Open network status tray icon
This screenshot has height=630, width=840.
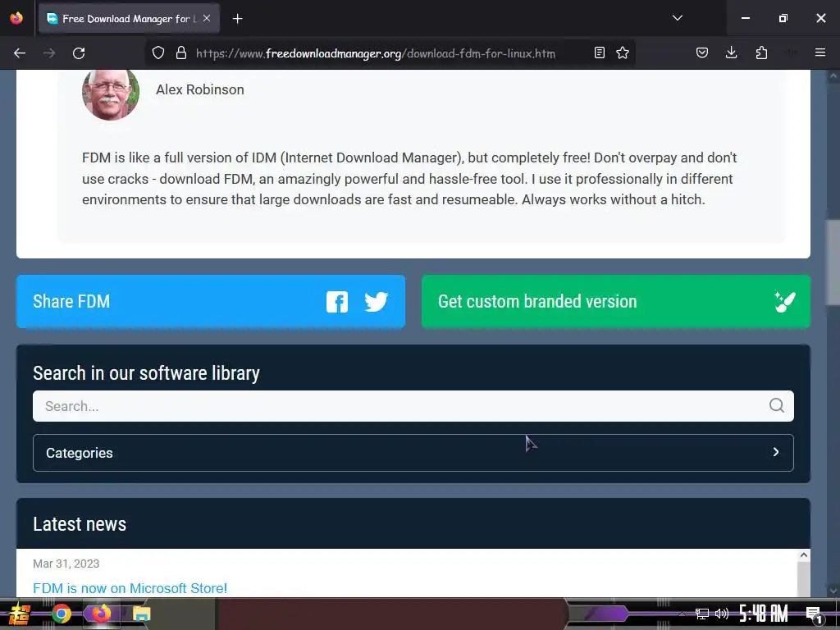point(702,614)
